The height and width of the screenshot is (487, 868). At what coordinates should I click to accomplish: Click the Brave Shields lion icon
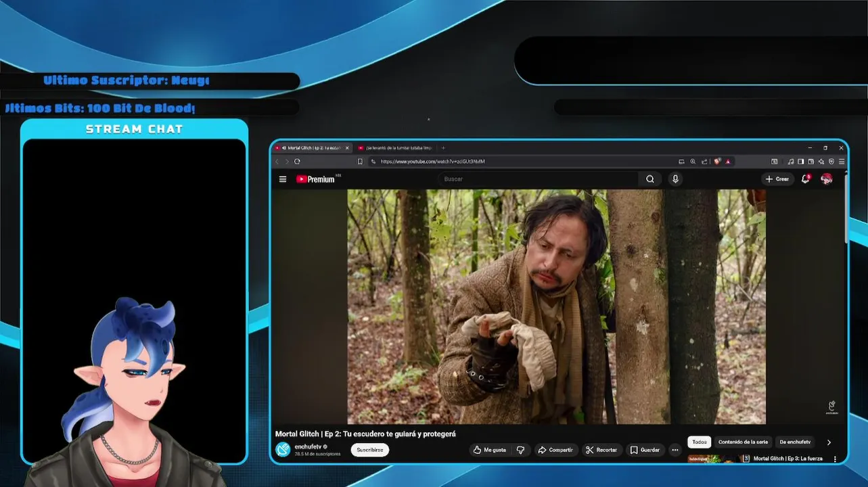pos(717,162)
